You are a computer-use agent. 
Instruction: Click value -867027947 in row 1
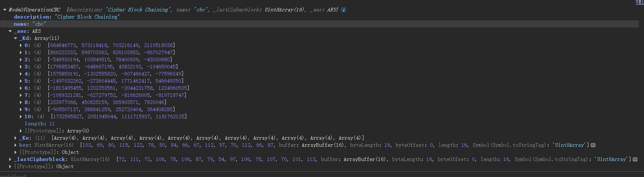tap(159, 52)
